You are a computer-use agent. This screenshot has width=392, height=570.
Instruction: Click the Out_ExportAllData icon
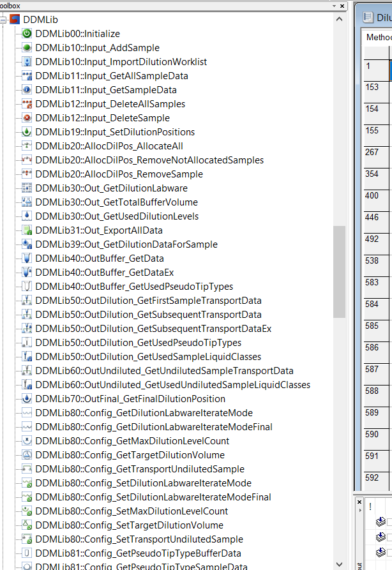click(x=27, y=230)
